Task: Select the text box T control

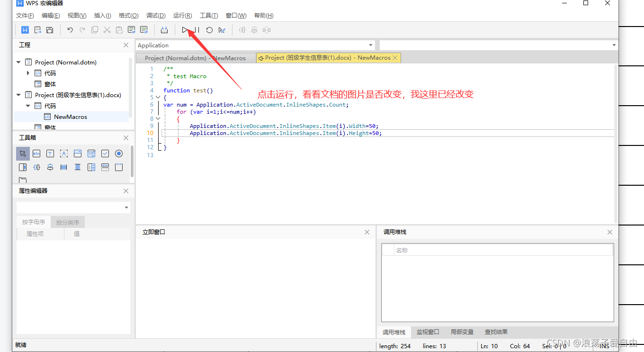Action: coord(50,153)
